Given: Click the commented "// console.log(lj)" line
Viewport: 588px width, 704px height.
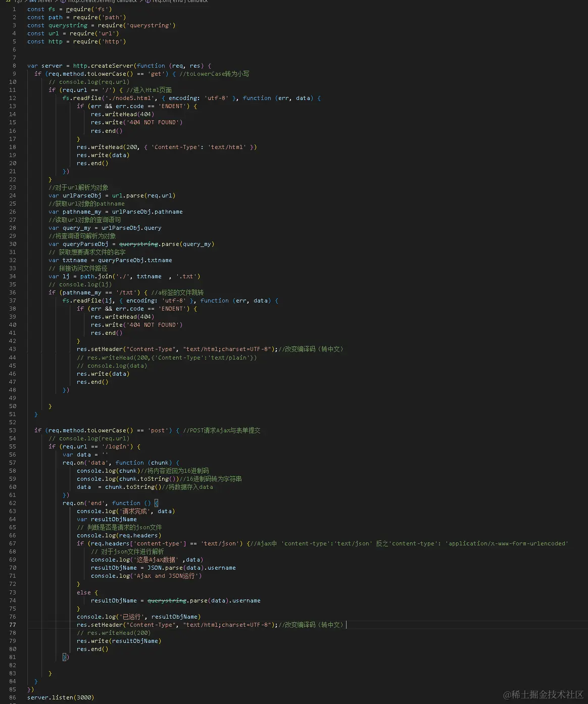Looking at the screenshot, I should coord(80,284).
